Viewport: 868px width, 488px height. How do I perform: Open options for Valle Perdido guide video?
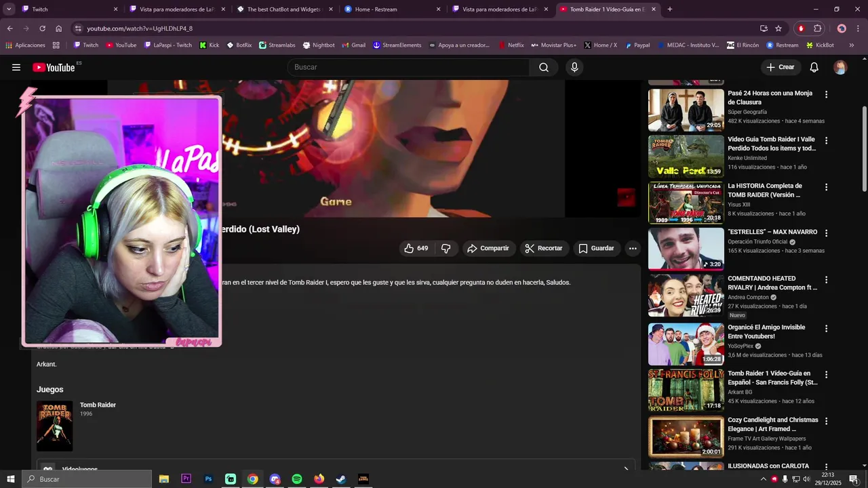tap(826, 141)
